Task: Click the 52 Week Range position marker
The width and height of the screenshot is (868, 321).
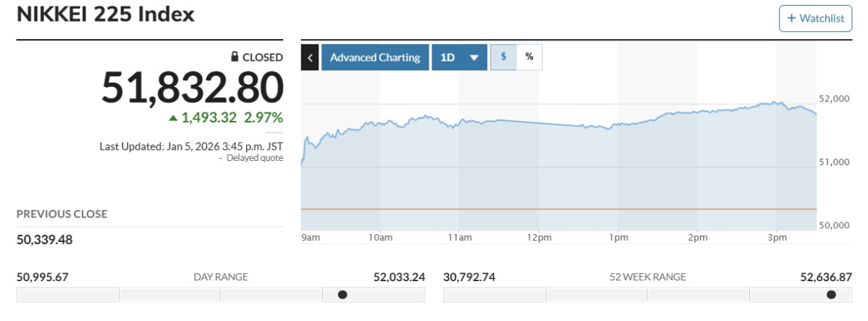Action: click(831, 294)
